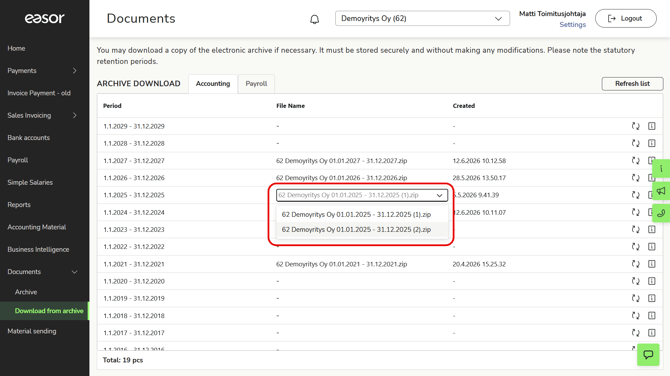Viewport: 670px width, 376px height.
Task: Download the 01.01.2027 - 31.12.2027.zip file
Action: point(341,161)
